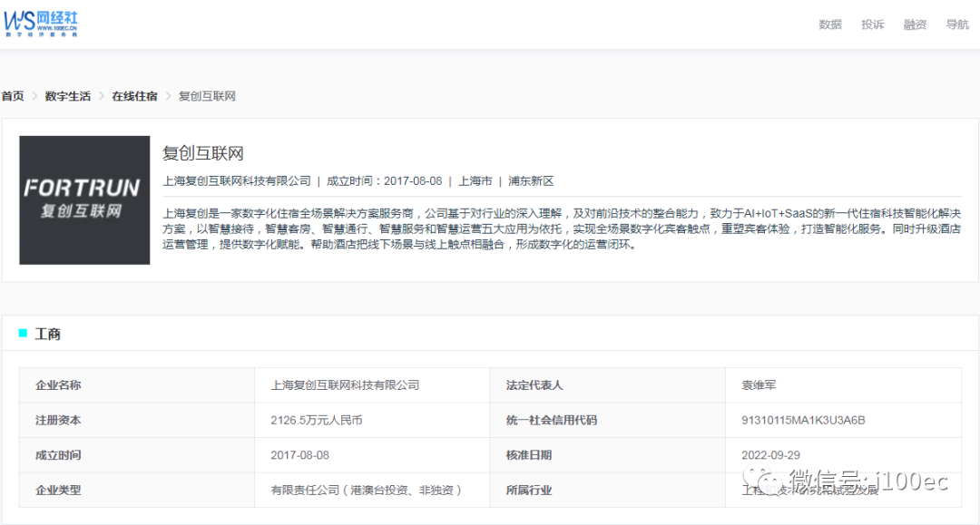Go to 在线住宿 breadcrumb link
The height and width of the screenshot is (525, 980).
134,96
